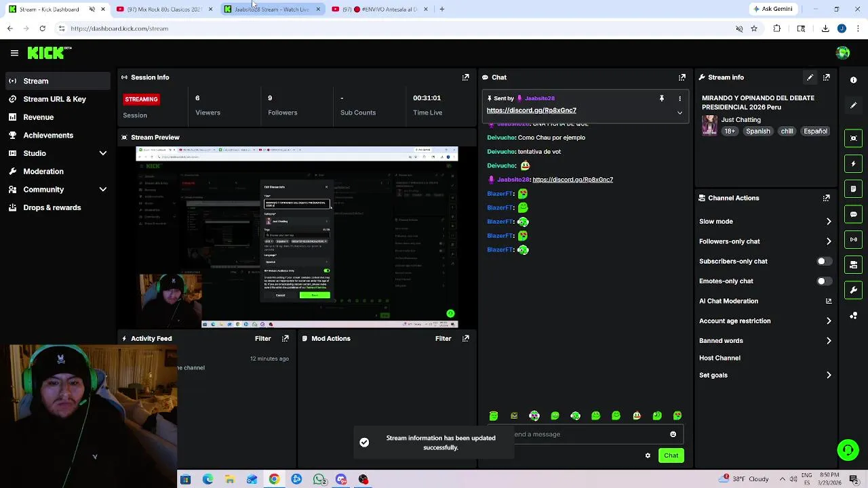Click the three-dots cluster icon in right sidebar
Image resolution: width=868 pixels, height=488 pixels.
coord(854,316)
